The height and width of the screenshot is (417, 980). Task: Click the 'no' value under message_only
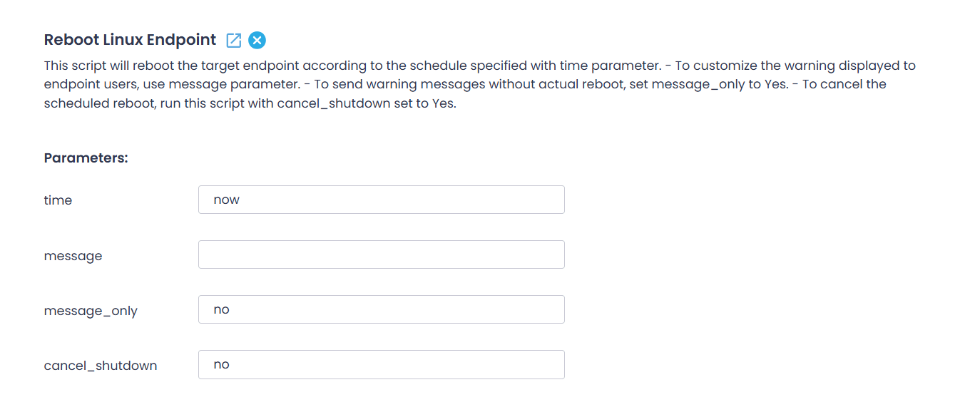click(x=222, y=309)
